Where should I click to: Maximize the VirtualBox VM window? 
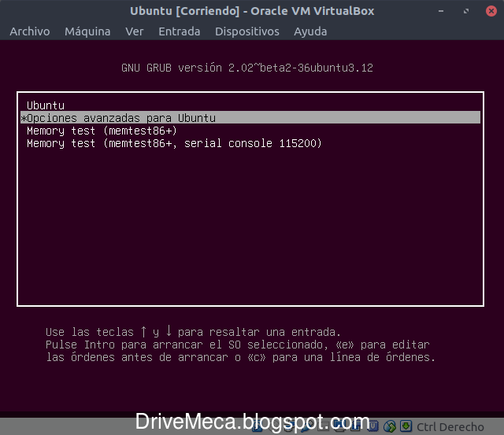(x=466, y=11)
